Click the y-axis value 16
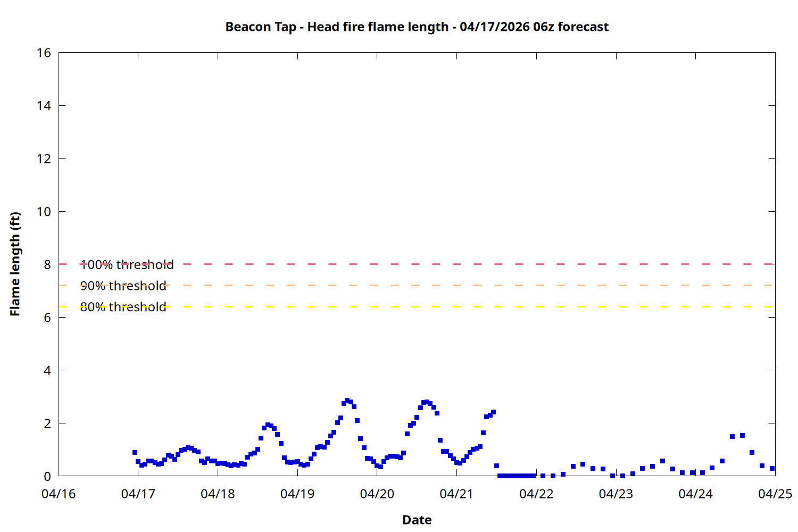 click(44, 53)
